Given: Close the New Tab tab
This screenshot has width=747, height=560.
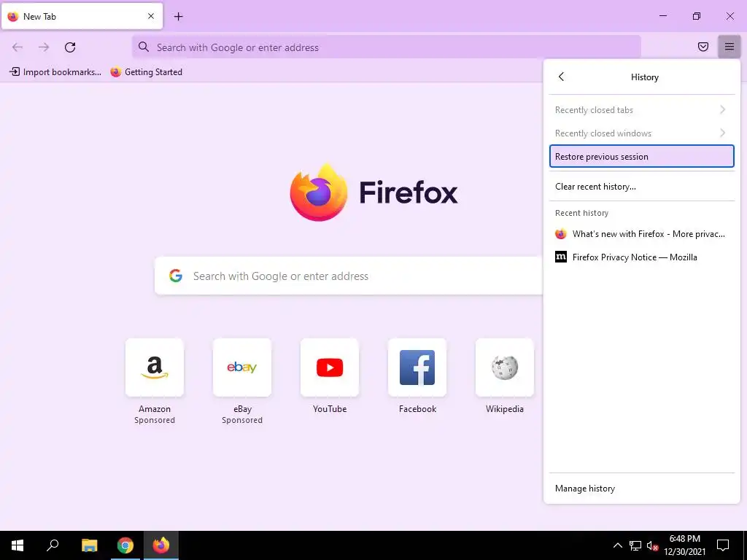Looking at the screenshot, I should (x=151, y=16).
